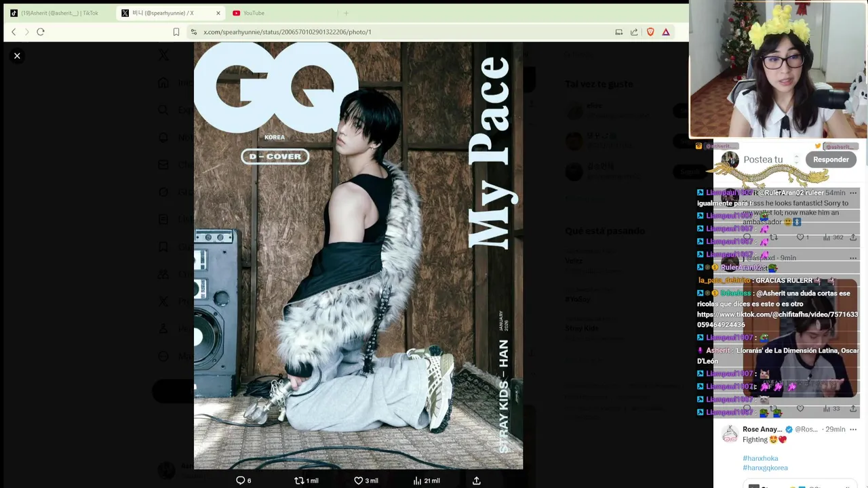Like the reply with 1 like

tap(803, 237)
